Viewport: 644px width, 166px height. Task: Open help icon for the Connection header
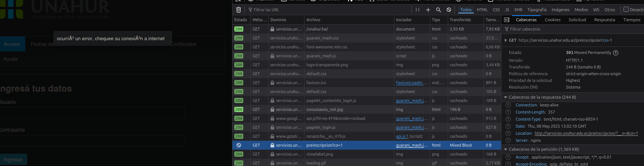click(508, 105)
